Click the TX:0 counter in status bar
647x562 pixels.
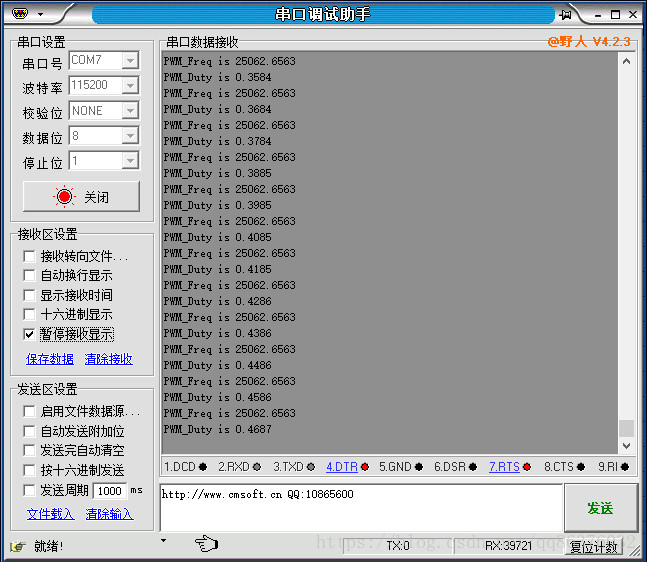point(398,546)
